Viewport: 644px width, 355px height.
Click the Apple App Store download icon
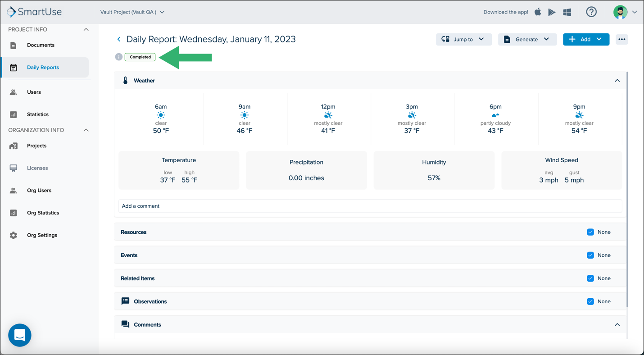538,12
